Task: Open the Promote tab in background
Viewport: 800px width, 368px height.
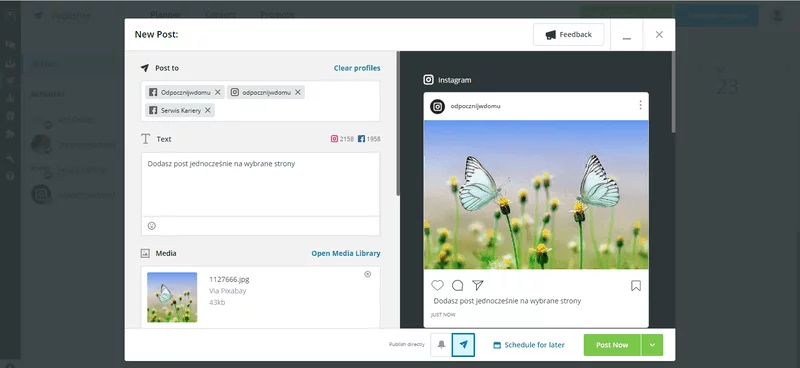Action: (277, 15)
